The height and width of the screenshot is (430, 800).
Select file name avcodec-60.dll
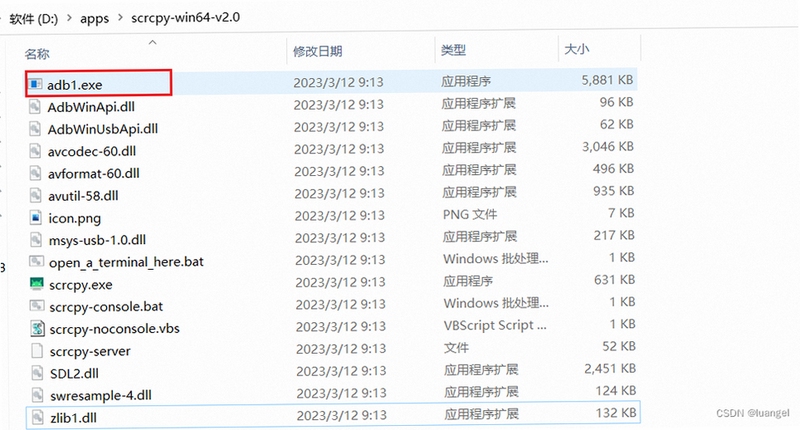92,151
